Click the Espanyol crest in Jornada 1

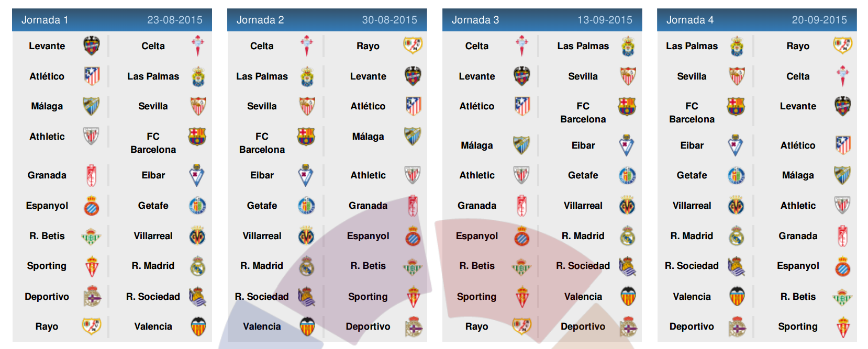click(92, 206)
